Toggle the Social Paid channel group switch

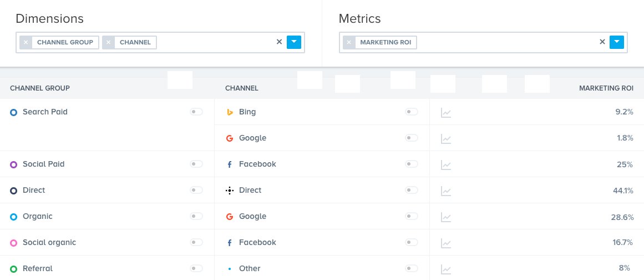tap(196, 164)
